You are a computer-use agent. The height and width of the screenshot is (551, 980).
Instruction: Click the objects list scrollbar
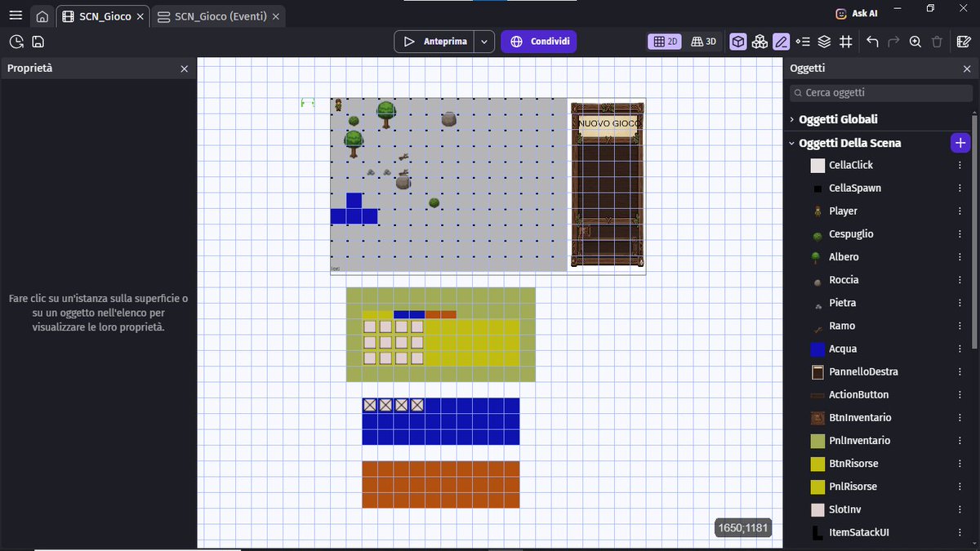click(x=975, y=231)
